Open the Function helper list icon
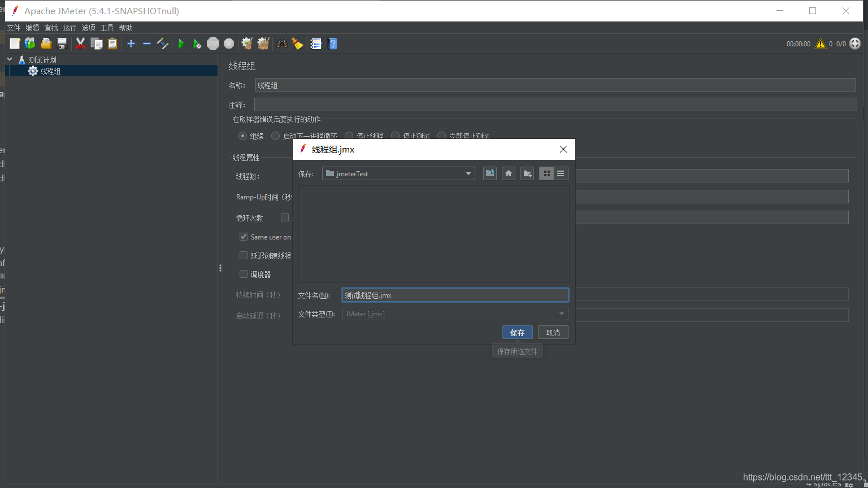This screenshot has height=488, width=868. (316, 43)
